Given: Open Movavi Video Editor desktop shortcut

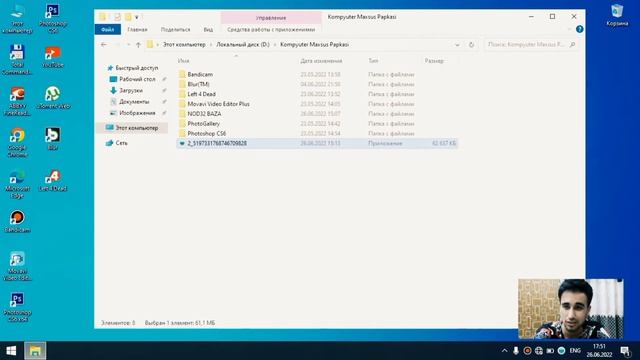Looking at the screenshot, I should 17,266.
